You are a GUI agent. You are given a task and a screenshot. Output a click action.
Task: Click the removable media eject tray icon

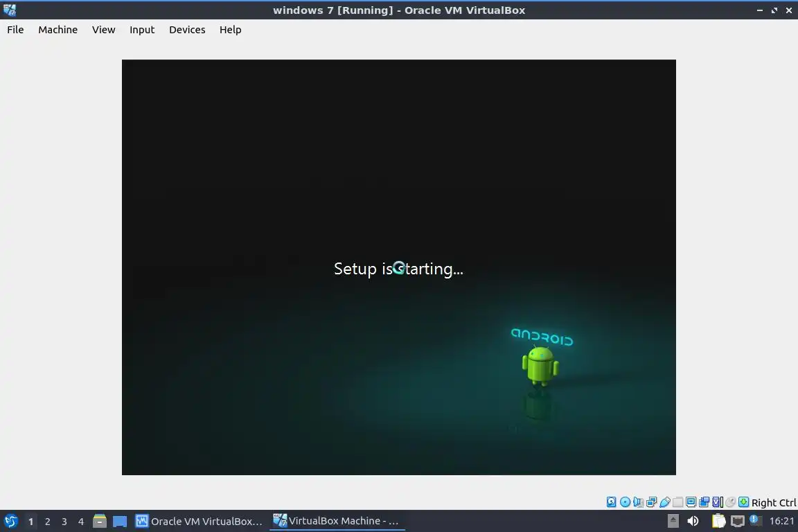pos(673,521)
